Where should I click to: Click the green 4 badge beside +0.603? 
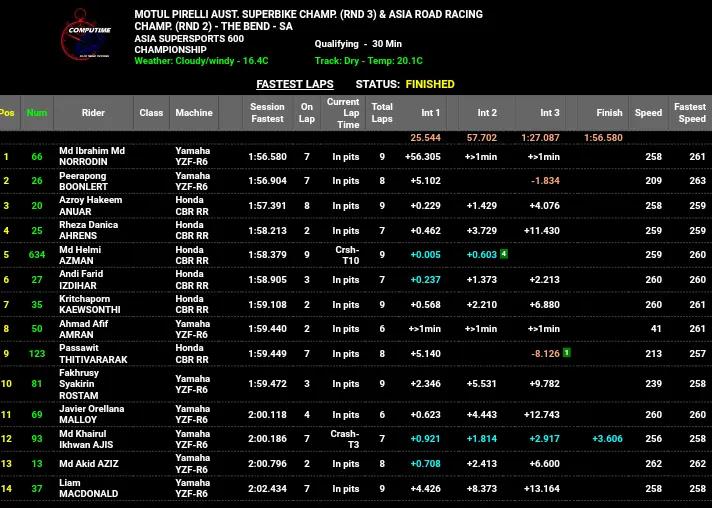[504, 254]
